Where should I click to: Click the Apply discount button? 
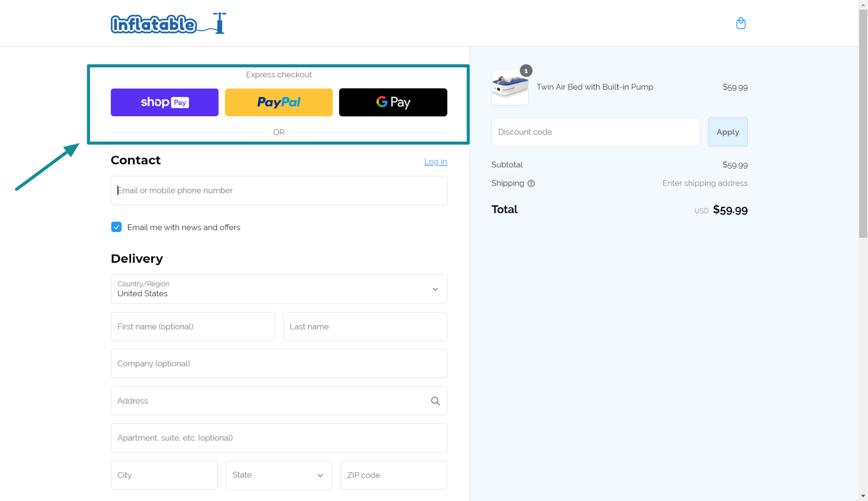(x=727, y=132)
